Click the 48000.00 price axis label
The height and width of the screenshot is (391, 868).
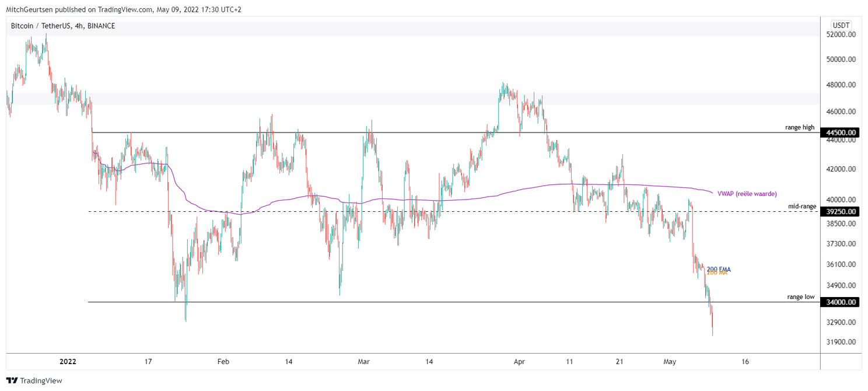(841, 85)
